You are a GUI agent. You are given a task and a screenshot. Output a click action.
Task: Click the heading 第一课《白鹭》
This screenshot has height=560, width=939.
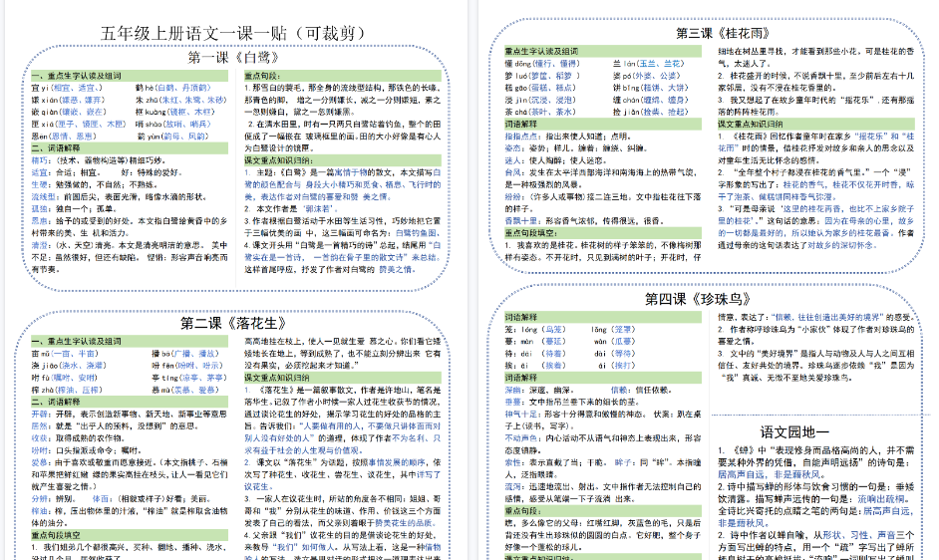pos(234,58)
